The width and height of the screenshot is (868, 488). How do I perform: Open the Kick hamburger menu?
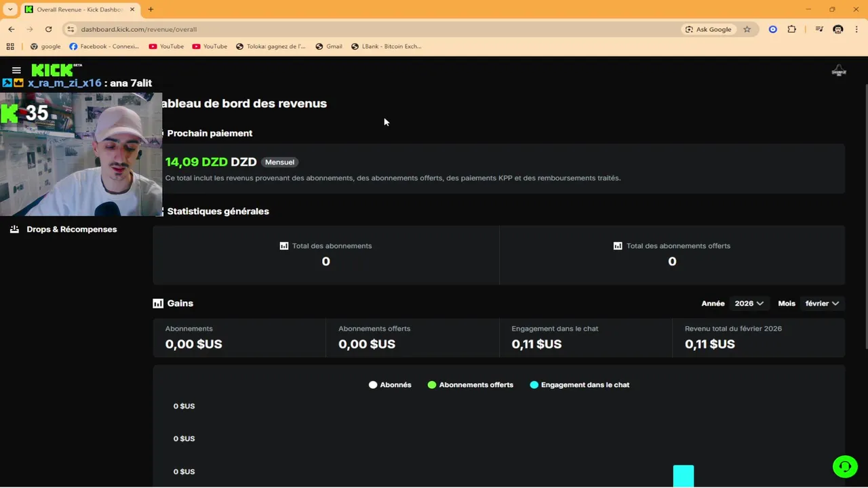(16, 70)
